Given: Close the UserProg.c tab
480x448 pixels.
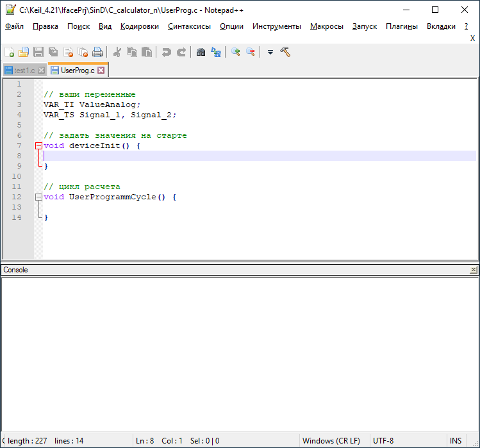Looking at the screenshot, I should click(101, 71).
